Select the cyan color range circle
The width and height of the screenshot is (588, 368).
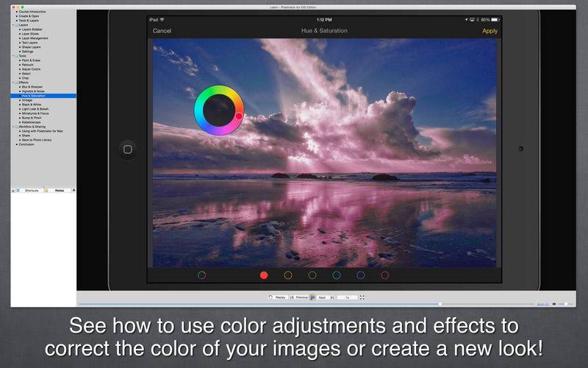pyautogui.click(x=337, y=275)
